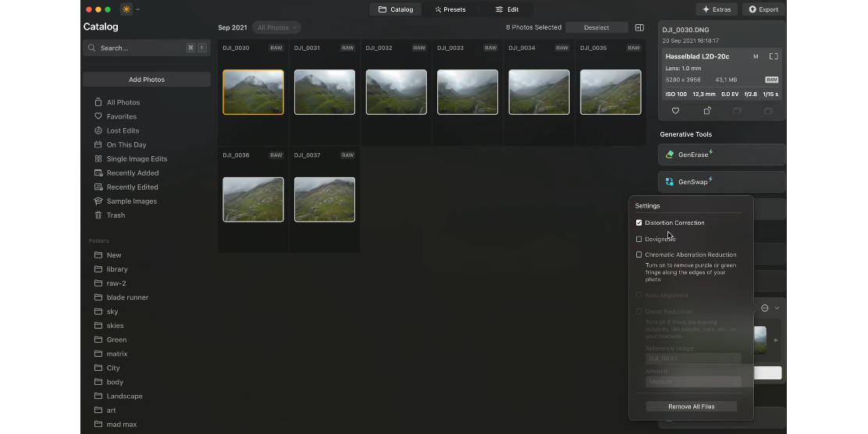Open the All Photos filter dropdown
Viewport: 868px width, 434px height.
tap(277, 27)
